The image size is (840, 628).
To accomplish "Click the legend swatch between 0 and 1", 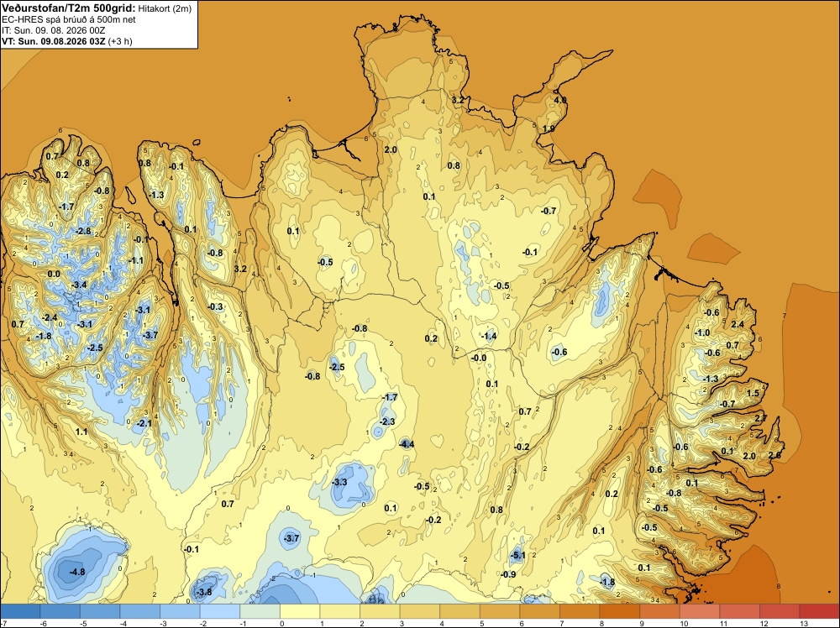I will [x=300, y=611].
